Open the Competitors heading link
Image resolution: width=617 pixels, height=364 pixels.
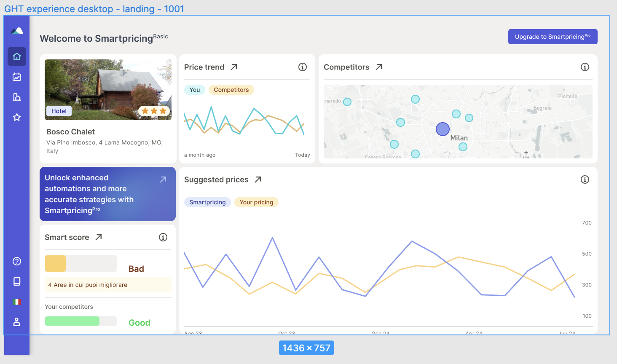(346, 67)
